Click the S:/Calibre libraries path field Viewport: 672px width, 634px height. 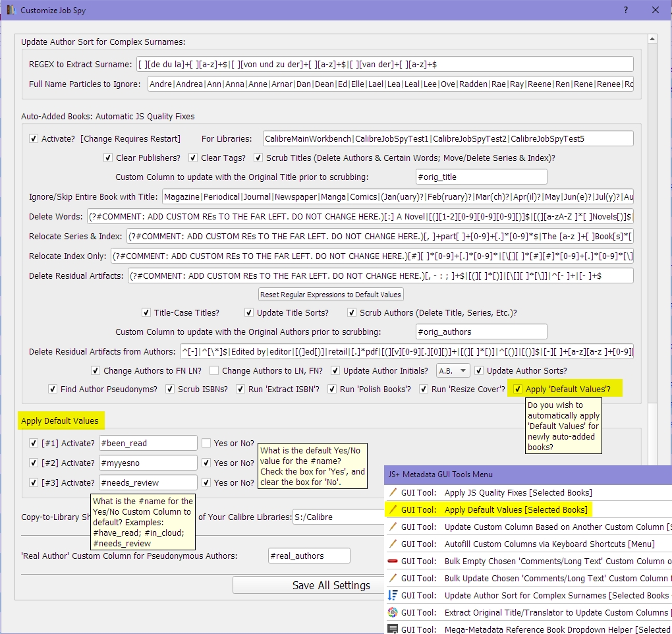338,517
